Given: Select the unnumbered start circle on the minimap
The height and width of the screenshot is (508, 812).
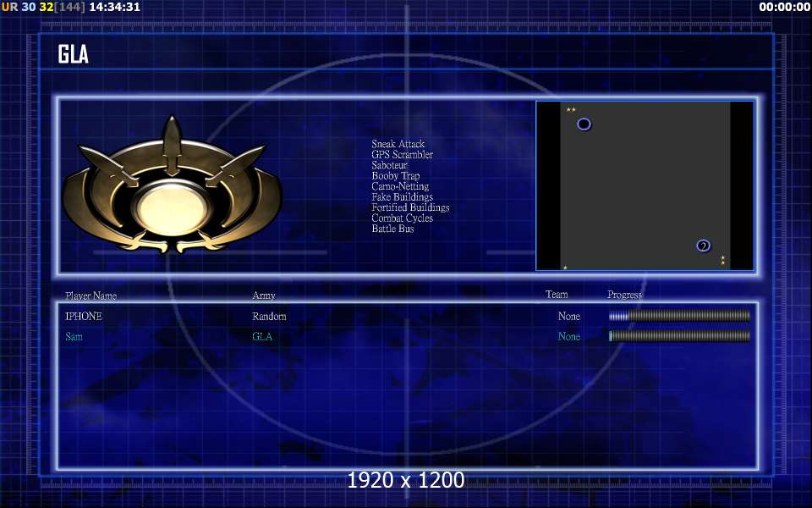Looking at the screenshot, I should tap(584, 124).
